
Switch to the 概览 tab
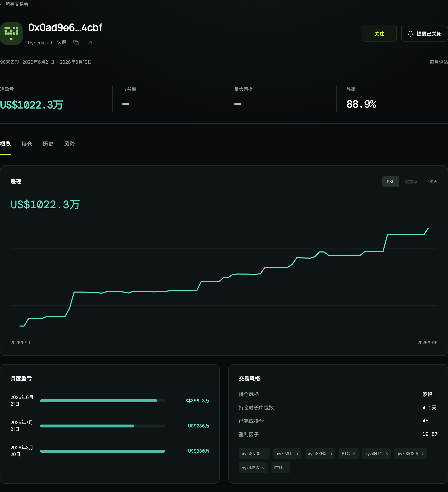point(5,144)
